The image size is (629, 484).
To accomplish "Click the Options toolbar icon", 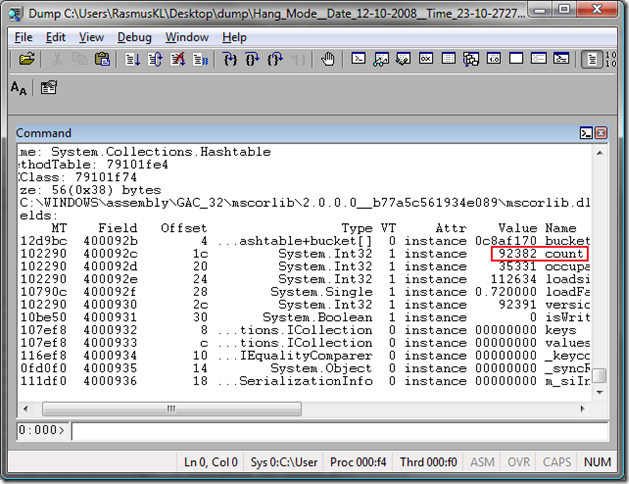I will pyautogui.click(x=49, y=87).
